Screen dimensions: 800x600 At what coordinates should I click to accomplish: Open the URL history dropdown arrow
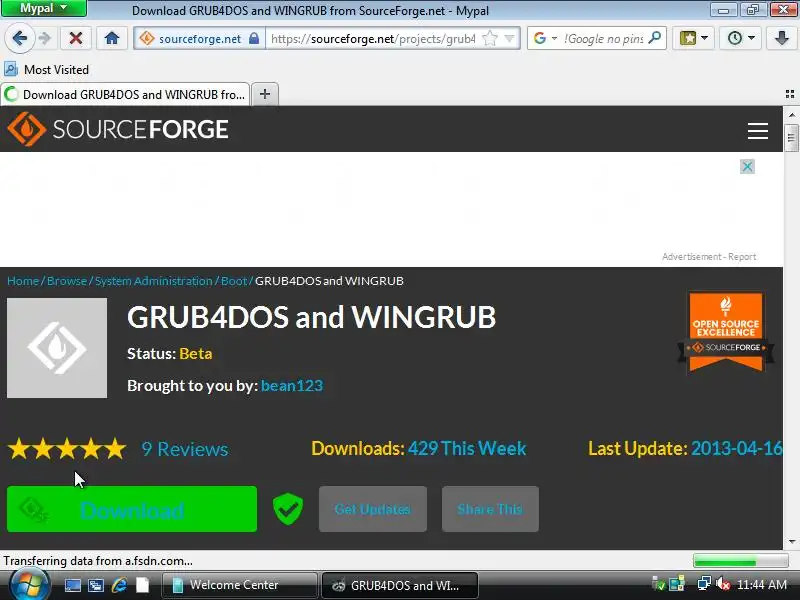(x=509, y=38)
